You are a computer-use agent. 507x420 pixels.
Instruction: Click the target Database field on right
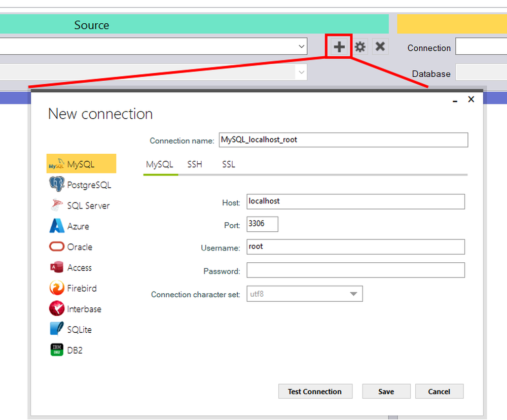point(481,72)
